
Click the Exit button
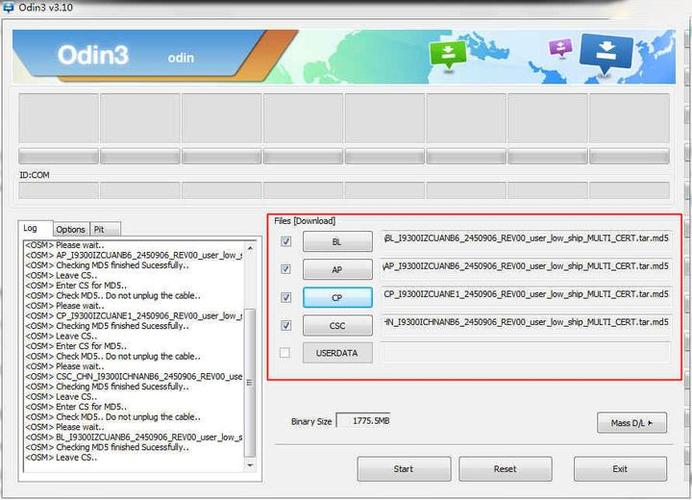point(620,468)
